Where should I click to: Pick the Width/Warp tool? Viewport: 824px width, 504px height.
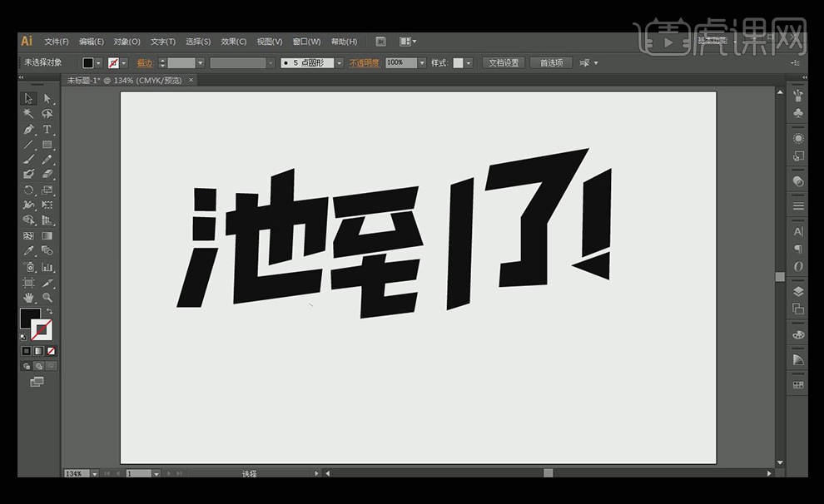coord(28,205)
